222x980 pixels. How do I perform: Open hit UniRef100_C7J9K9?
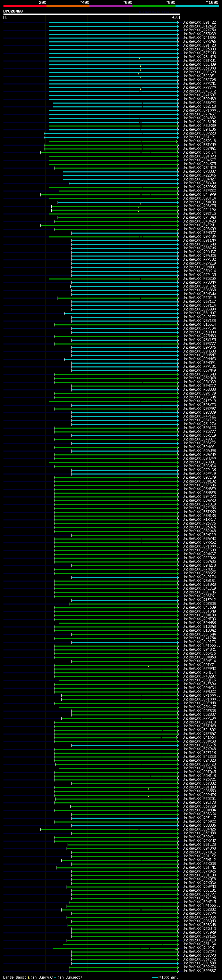point(199,933)
